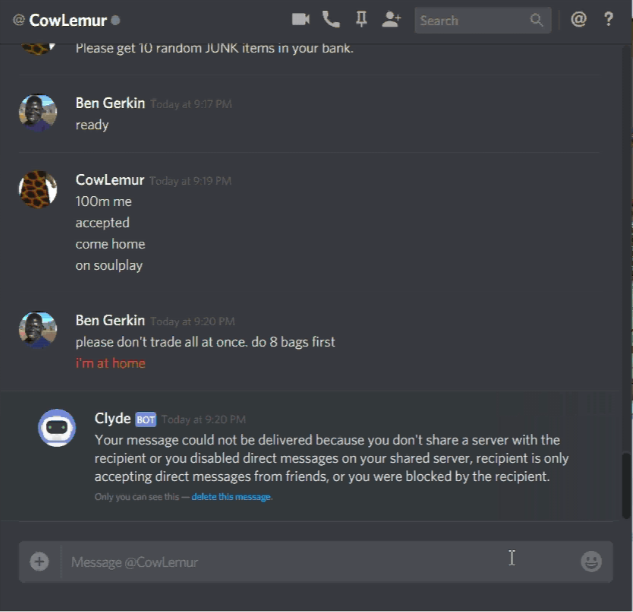Click the 'delete this message' link

[231, 497]
